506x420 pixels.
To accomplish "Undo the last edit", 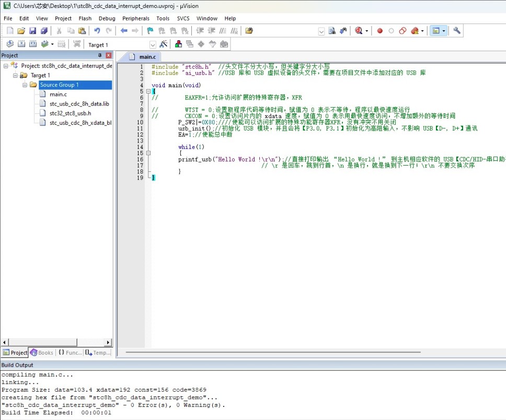I will point(97,31).
